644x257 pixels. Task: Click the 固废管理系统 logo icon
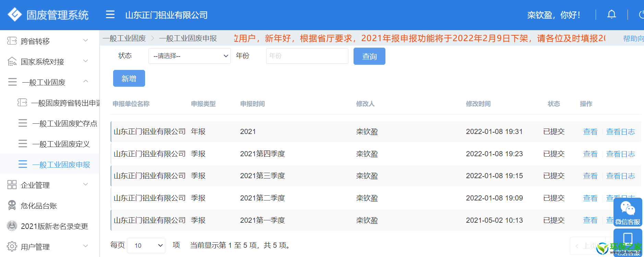[15, 15]
